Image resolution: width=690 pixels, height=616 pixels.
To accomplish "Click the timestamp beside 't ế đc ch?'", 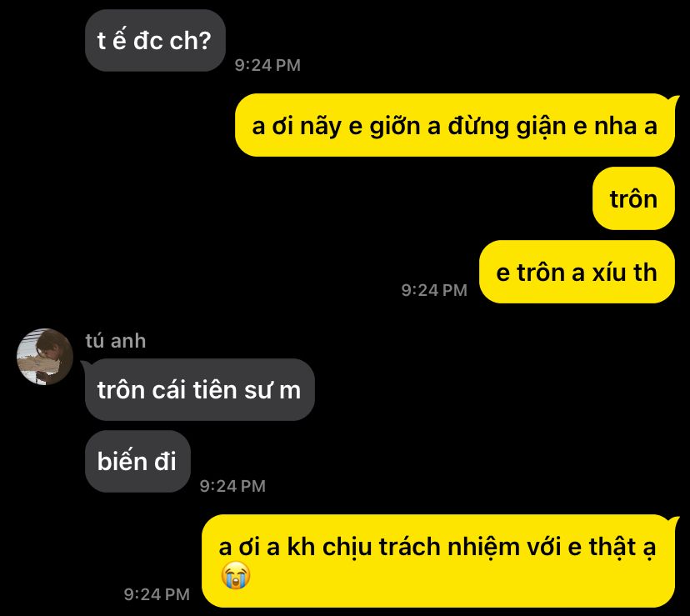I will coord(267,65).
